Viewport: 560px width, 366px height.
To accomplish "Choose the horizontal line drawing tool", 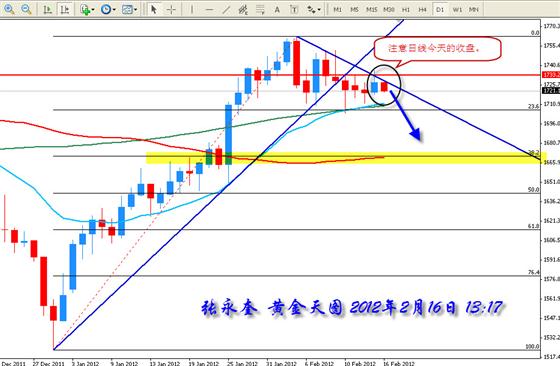I will pos(209,10).
